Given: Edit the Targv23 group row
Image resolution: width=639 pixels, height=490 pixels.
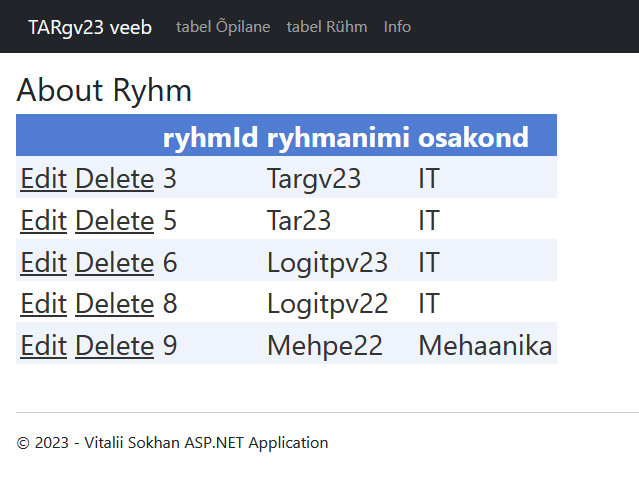Looking at the screenshot, I should [44, 179].
